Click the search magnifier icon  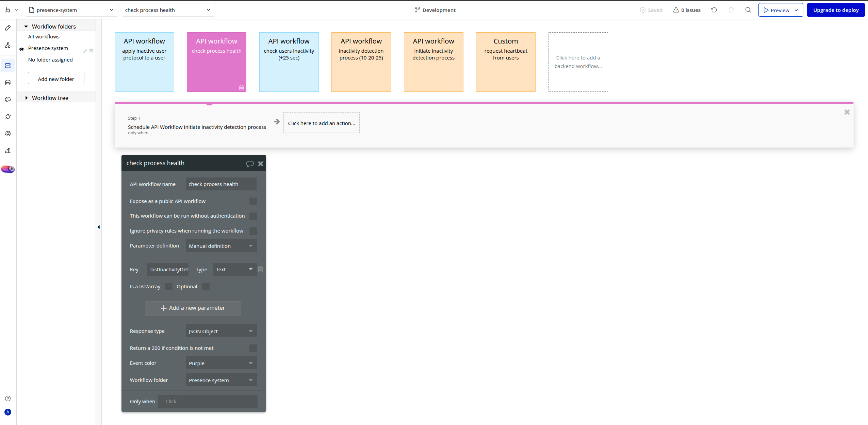[x=748, y=10]
